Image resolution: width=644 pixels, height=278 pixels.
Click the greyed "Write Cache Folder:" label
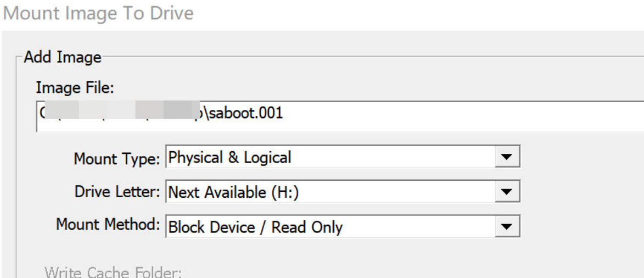coord(113,273)
